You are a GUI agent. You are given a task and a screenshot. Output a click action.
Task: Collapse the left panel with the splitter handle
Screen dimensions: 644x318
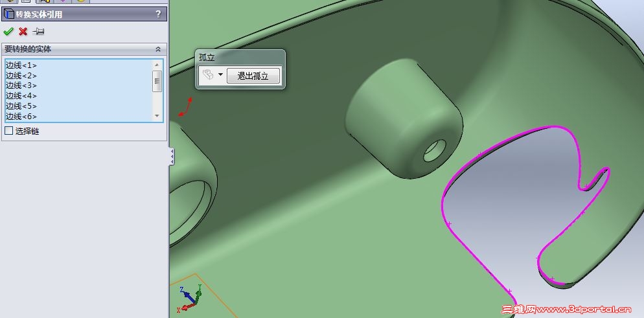click(x=172, y=157)
